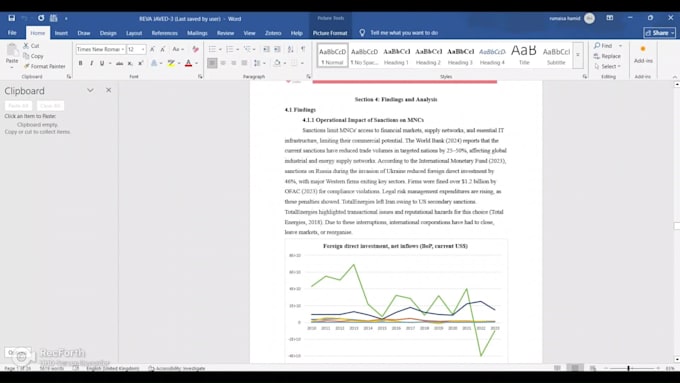680x383 pixels.
Task: Open the File menu
Action: pyautogui.click(x=12, y=33)
